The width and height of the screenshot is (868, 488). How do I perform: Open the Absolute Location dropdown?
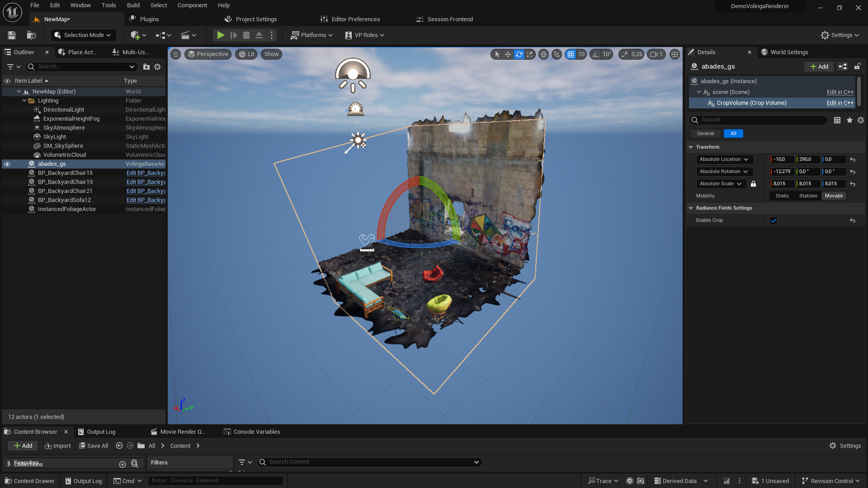(x=724, y=160)
